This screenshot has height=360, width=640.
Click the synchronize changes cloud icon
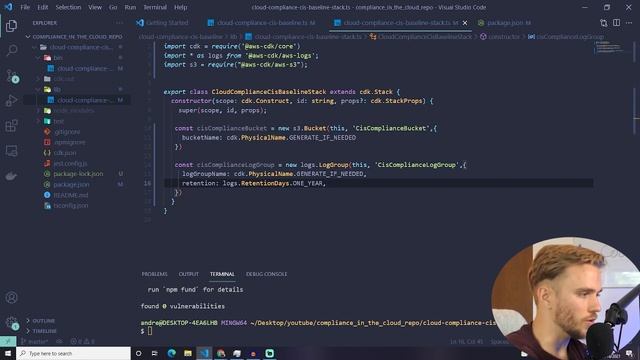[x=60, y=341]
